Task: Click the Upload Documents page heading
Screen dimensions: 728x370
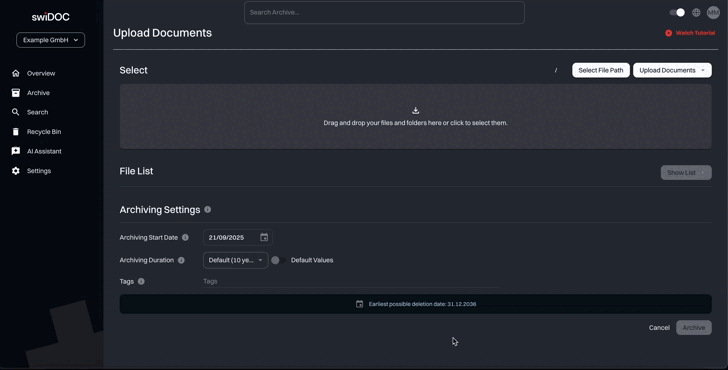Action: (162, 33)
